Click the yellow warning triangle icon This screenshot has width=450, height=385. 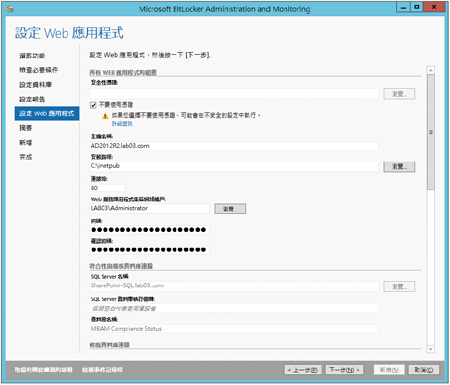click(x=105, y=116)
